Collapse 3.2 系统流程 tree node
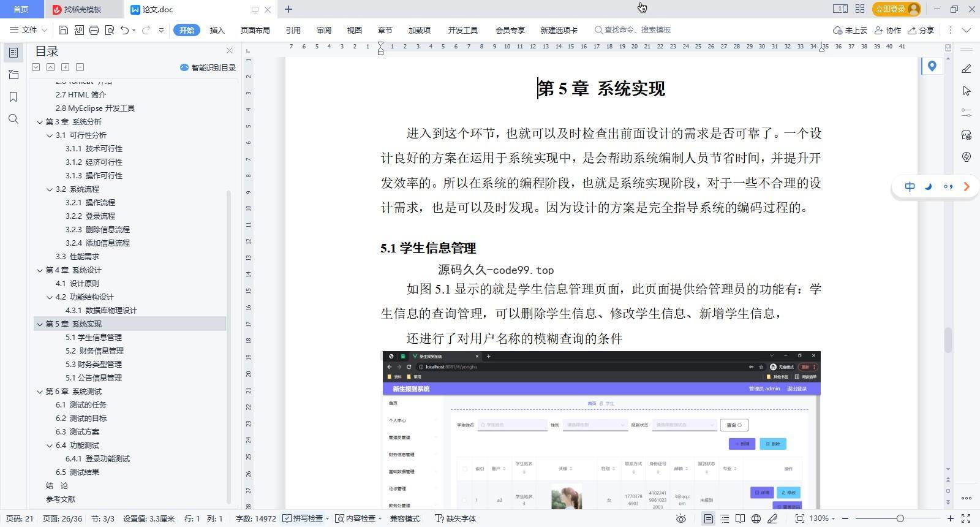The width and height of the screenshot is (980, 527). coord(50,189)
